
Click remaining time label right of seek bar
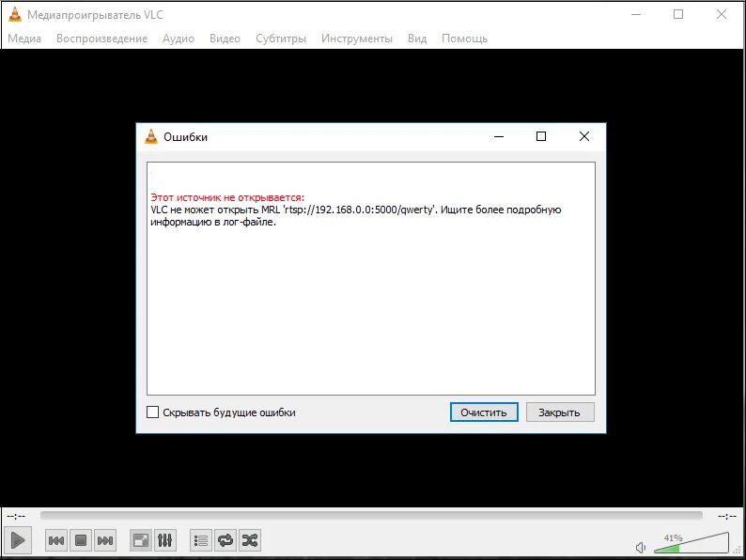[x=727, y=516]
